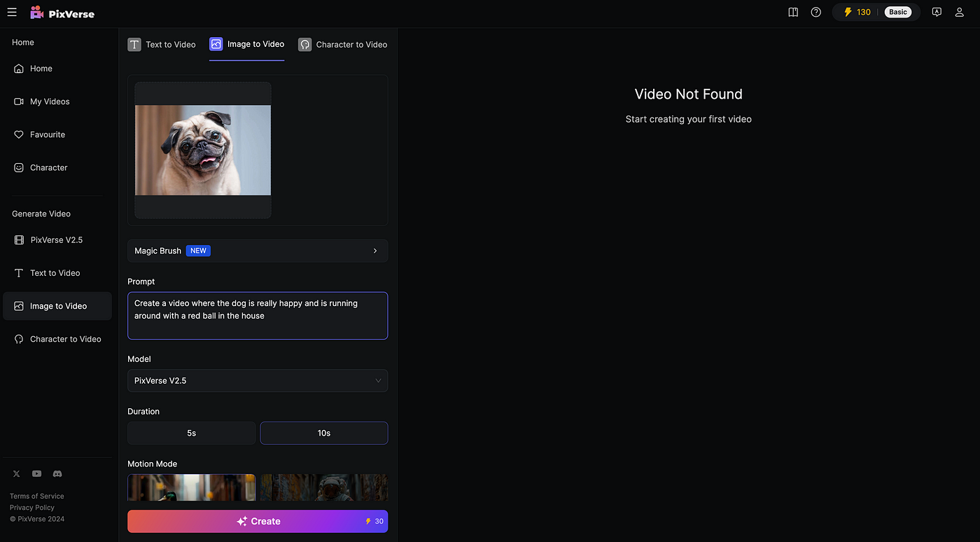980x542 pixels.
Task: Open the Privacy Policy link
Action: (32, 508)
